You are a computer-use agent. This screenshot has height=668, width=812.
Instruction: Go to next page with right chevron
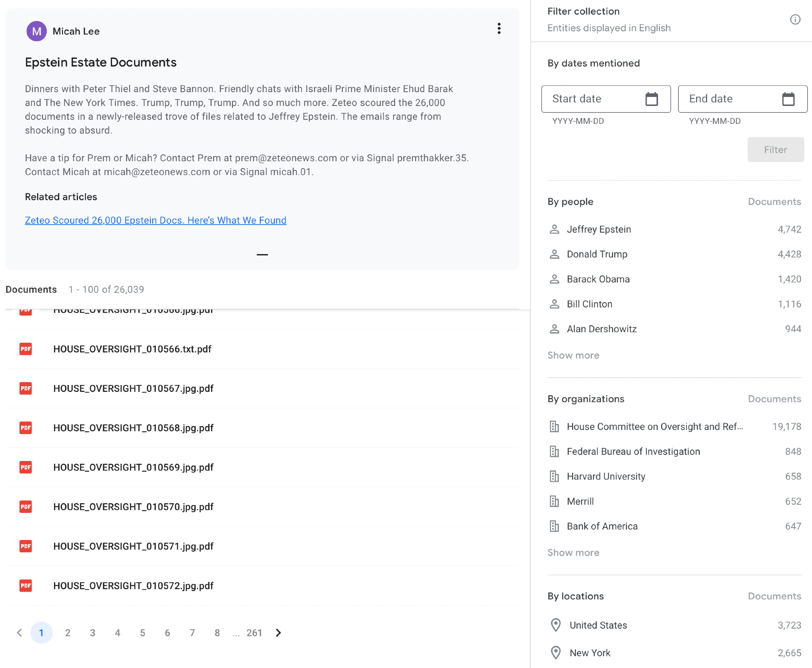pyautogui.click(x=279, y=633)
